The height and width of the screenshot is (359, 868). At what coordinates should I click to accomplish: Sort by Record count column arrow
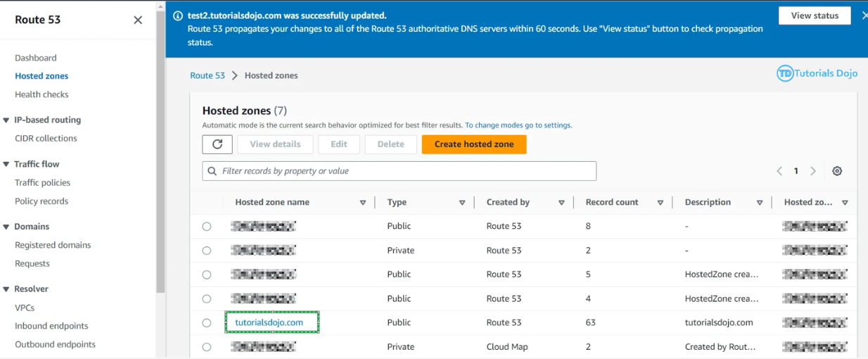(660, 203)
